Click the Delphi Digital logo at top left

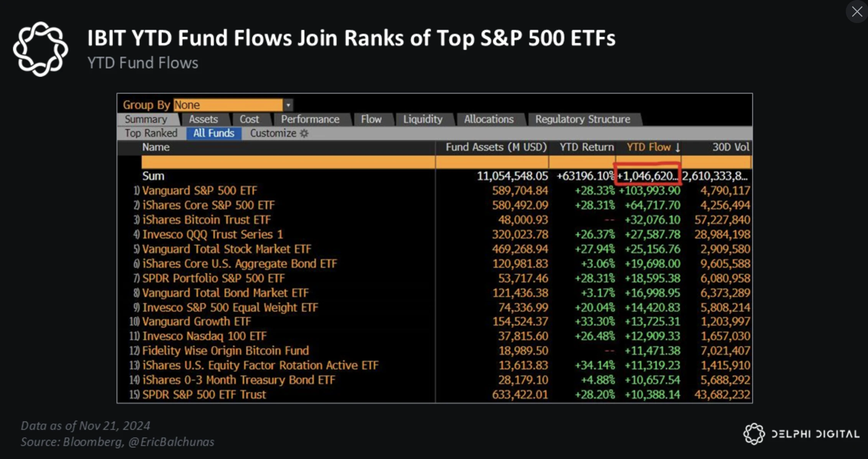40,49
